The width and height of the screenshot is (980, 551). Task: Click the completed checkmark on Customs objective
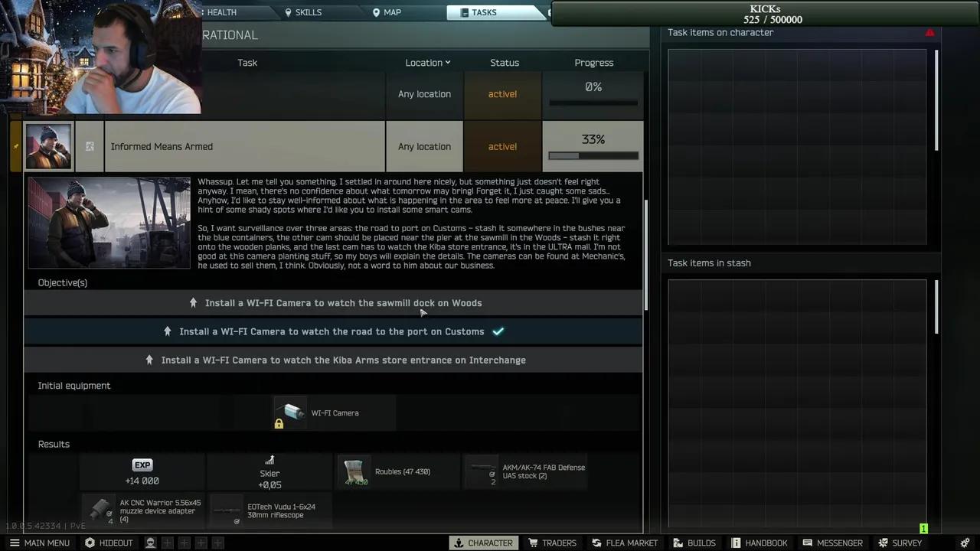coord(498,331)
